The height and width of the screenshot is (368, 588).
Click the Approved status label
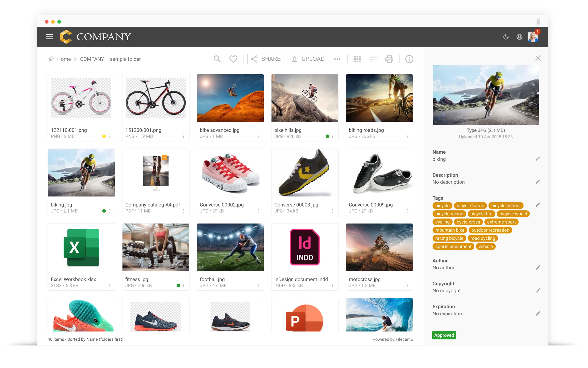pos(444,335)
